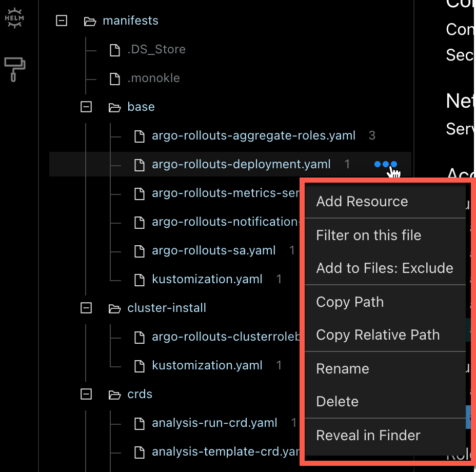Open the paint roller sidebar icon
Screen dimensions: 476x472
(x=14, y=70)
